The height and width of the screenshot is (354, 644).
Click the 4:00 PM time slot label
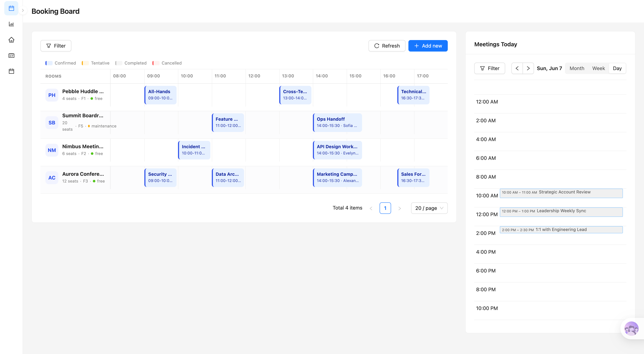point(486,252)
